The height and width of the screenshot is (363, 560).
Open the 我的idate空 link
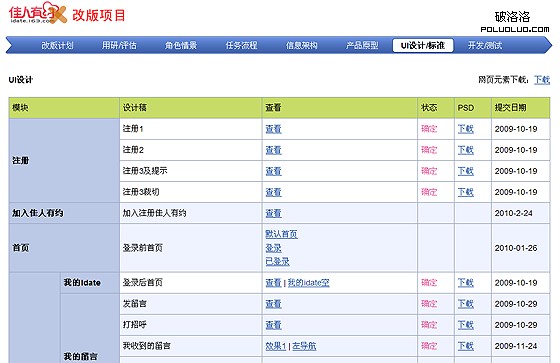(309, 283)
